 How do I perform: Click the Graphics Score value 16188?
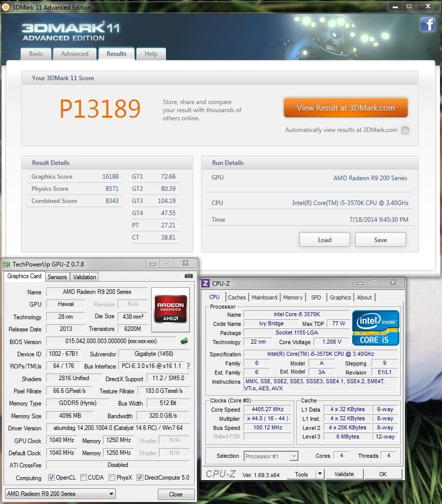coord(110,177)
